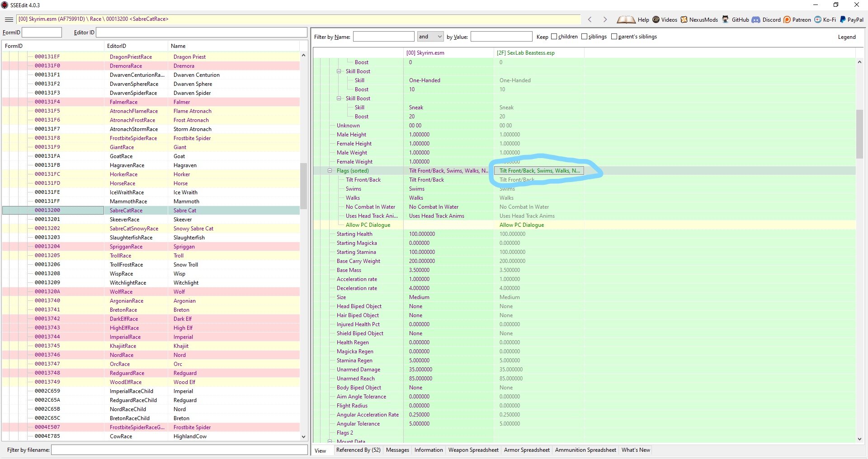The width and height of the screenshot is (868, 459).
Task: Switch to the View tab
Action: (321, 450)
